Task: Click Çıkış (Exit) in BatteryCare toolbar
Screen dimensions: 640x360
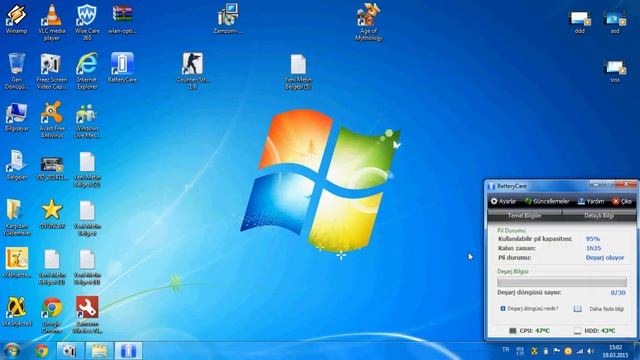Action: tap(622, 201)
